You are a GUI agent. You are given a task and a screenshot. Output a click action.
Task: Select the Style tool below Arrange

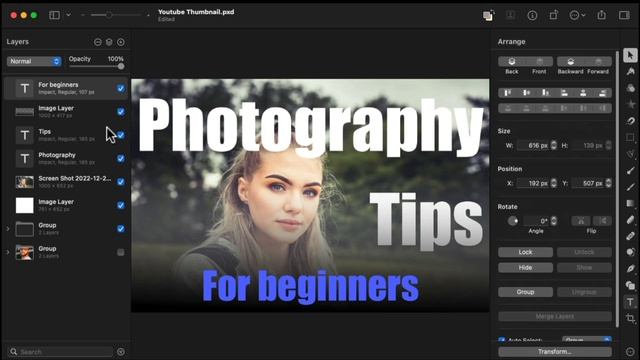tap(630, 72)
